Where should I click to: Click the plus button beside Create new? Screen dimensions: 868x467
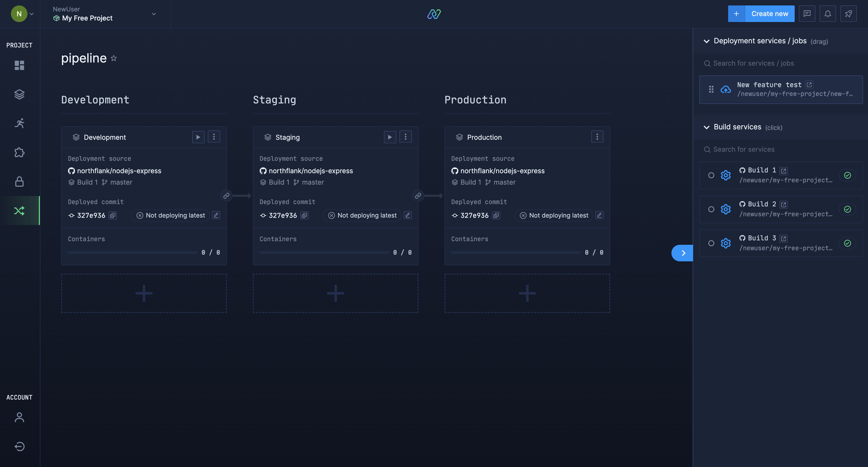[x=737, y=14]
